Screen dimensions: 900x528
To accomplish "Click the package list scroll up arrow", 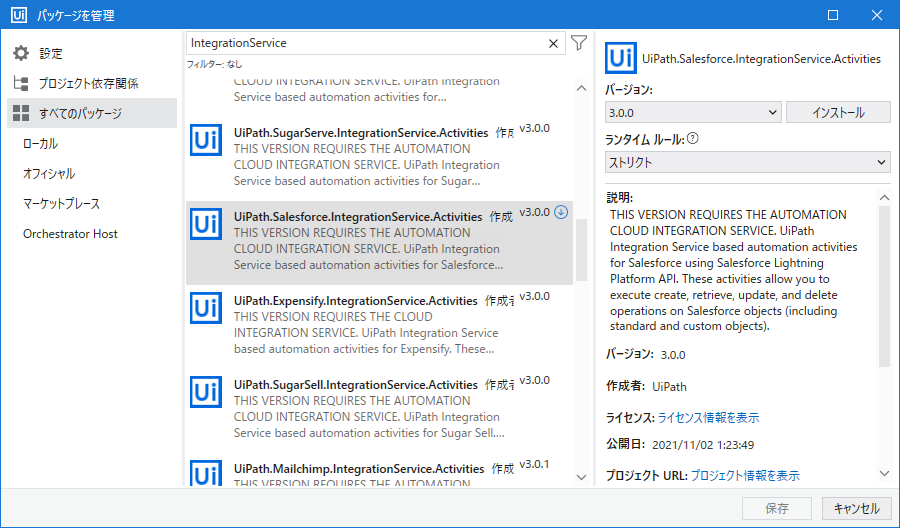I will [581, 88].
